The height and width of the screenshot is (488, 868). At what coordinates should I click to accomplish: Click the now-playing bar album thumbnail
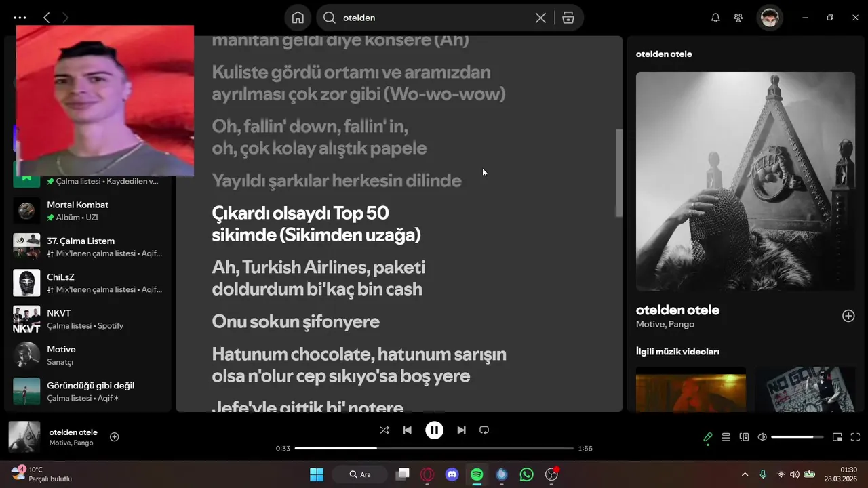click(x=24, y=437)
